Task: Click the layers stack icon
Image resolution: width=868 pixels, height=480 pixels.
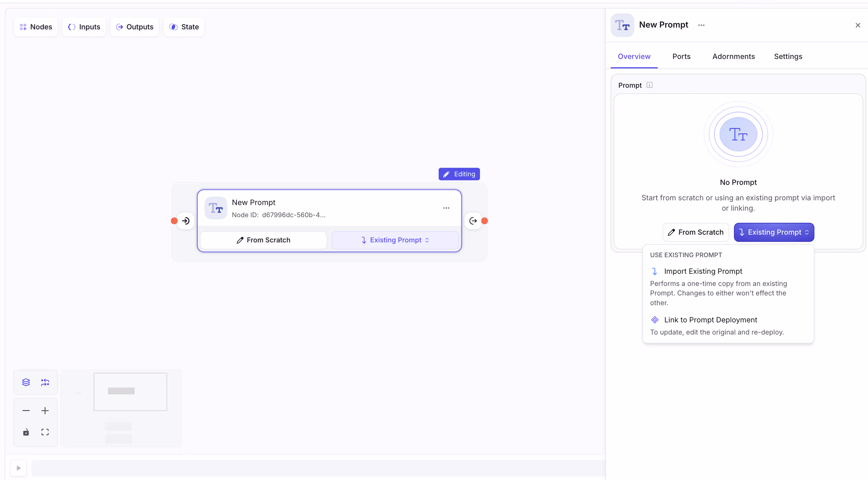Action: click(x=26, y=382)
